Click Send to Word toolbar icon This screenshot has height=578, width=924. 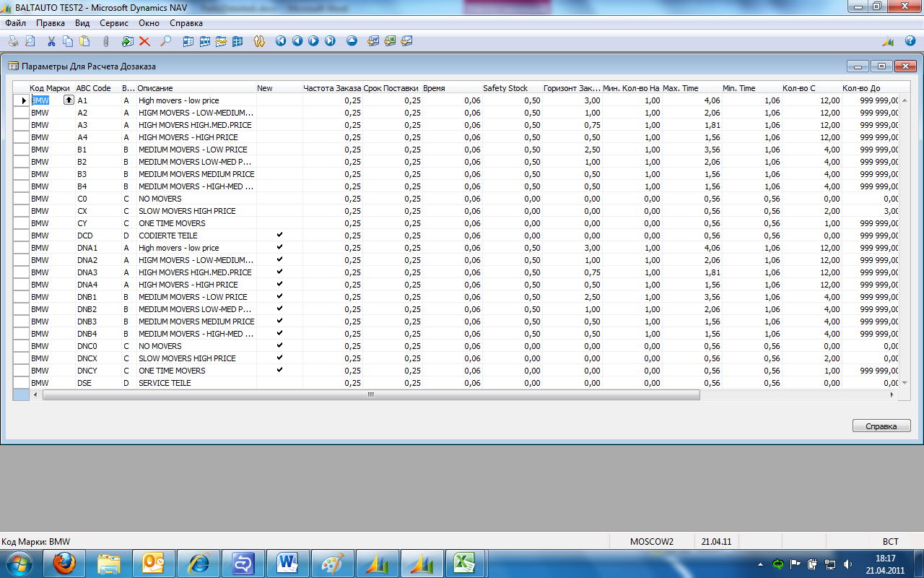(373, 41)
